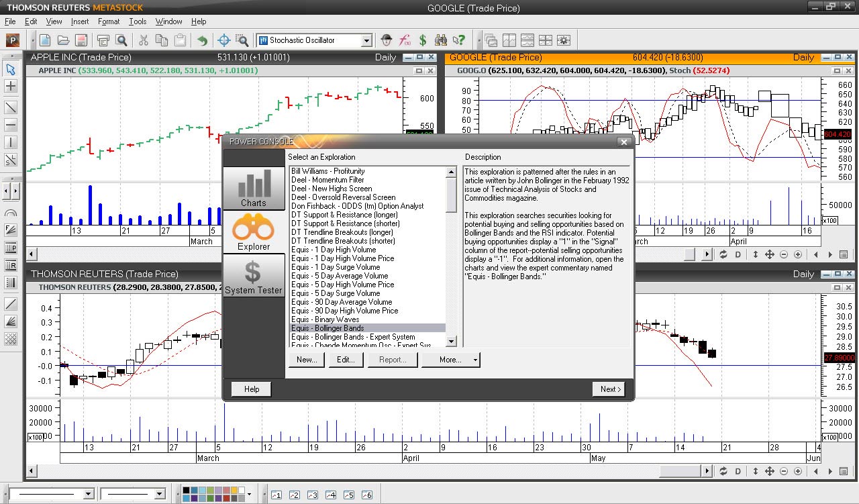Expand the More... dropdown button
Screen dimensions: 859x504
pos(450,360)
